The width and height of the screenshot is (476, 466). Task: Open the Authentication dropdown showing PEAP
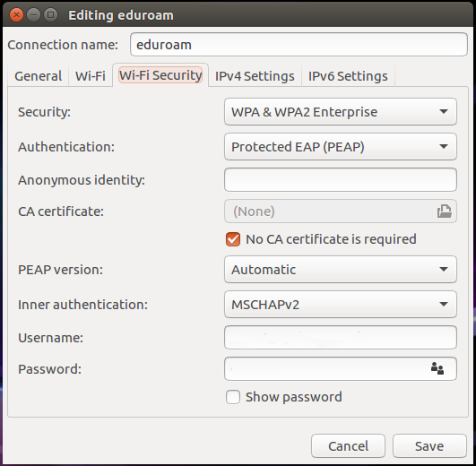341,147
